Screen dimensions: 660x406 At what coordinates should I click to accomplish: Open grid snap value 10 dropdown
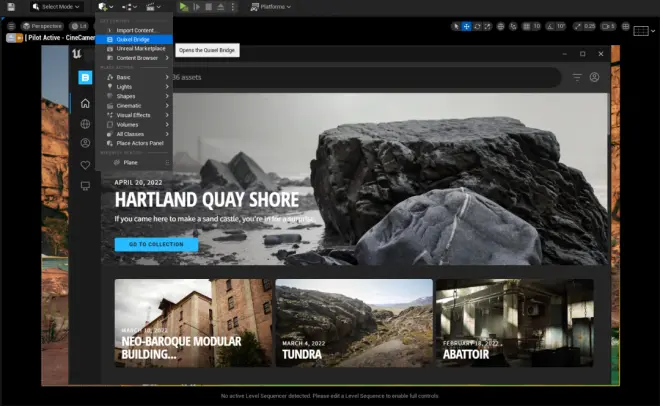coord(537,27)
